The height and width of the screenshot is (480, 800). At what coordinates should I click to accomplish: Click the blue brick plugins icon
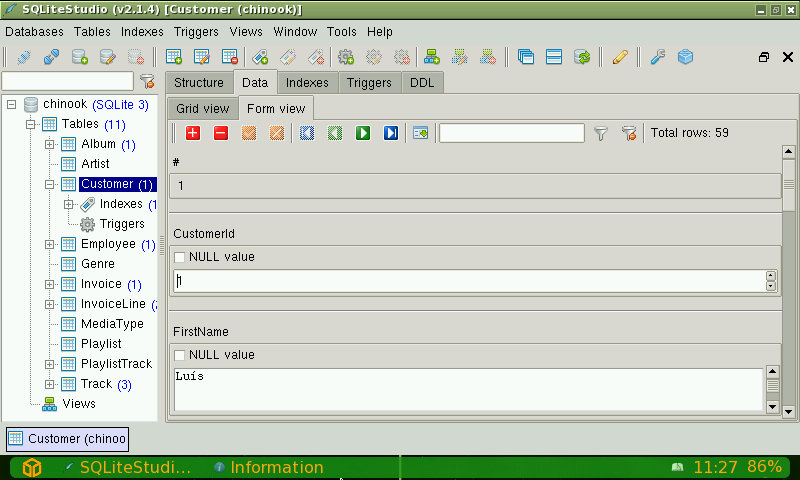pos(685,57)
